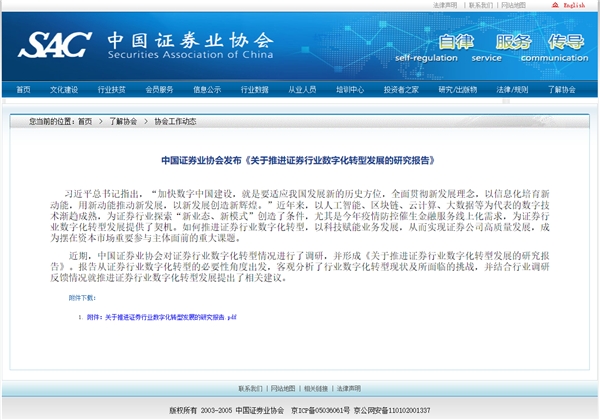Open footer 相关链接 link
The height and width of the screenshot is (420, 600).
click(x=316, y=389)
